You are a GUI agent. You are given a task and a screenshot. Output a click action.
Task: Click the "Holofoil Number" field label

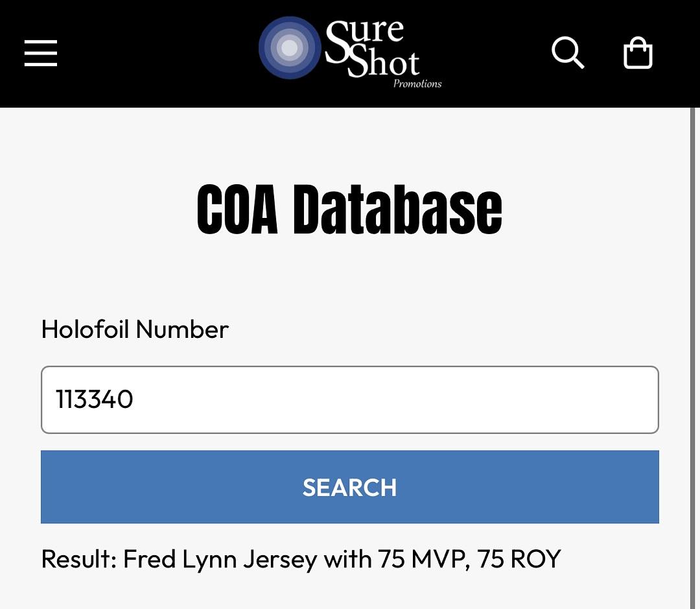(135, 329)
